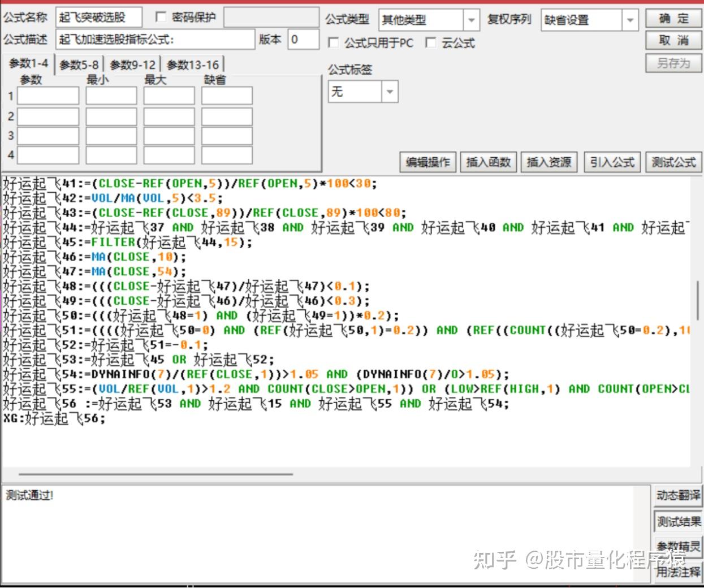The height and width of the screenshot is (588, 704).
Task: Click parameter name field in row 3
Action: click(48, 135)
